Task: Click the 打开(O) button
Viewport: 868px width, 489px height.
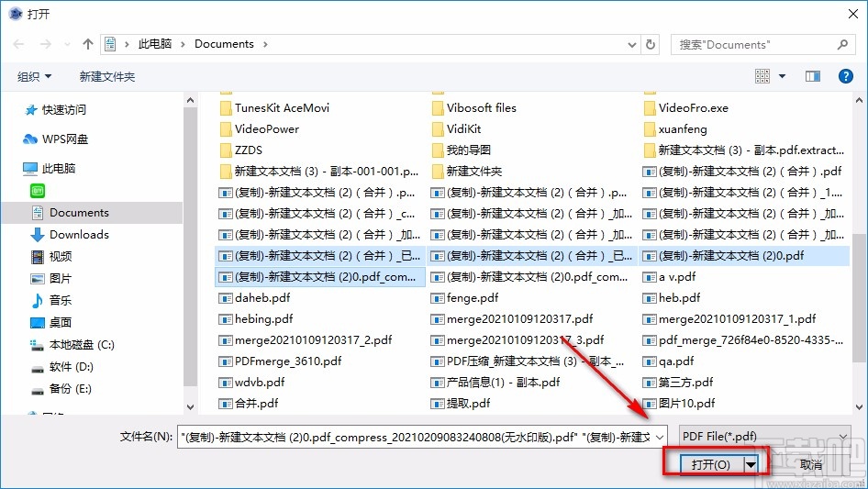Action: (710, 464)
